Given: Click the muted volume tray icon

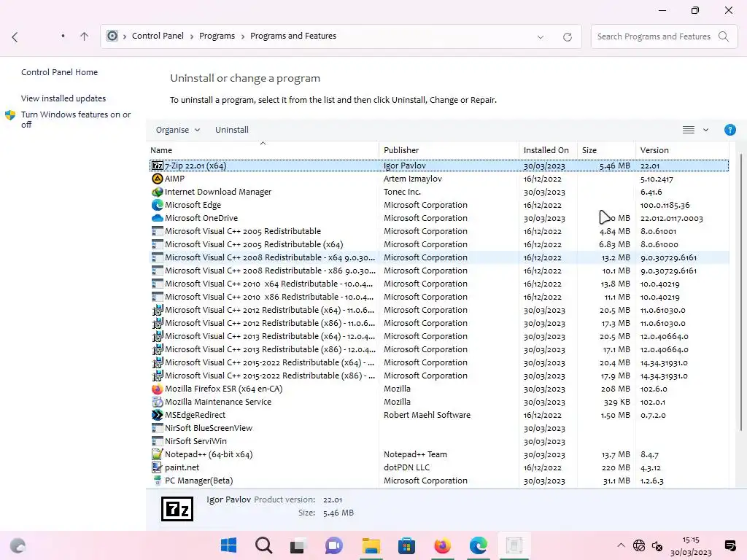Looking at the screenshot, I should (x=657, y=546).
